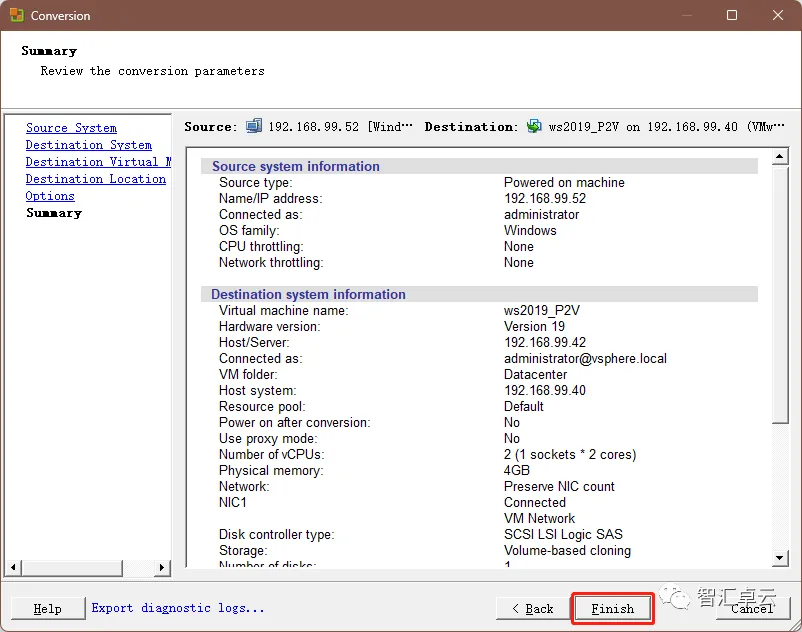Go back with the Back button
The height and width of the screenshot is (632, 802).
[532, 608]
